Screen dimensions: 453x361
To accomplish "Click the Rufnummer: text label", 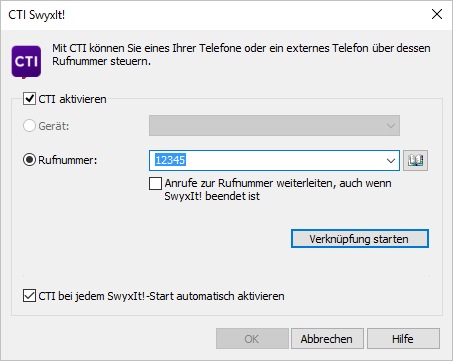I will (68, 160).
